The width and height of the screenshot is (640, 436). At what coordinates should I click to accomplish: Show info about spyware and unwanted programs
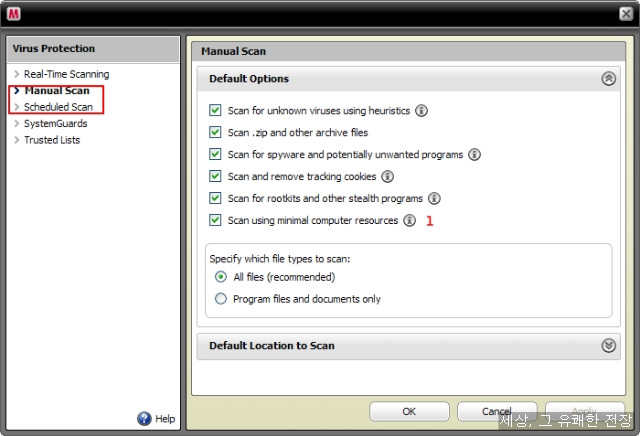(x=474, y=155)
